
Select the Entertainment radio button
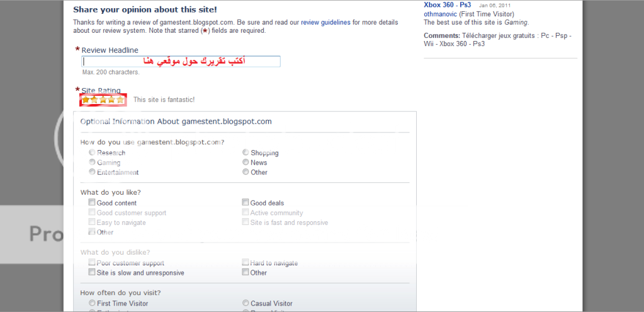[92, 172]
